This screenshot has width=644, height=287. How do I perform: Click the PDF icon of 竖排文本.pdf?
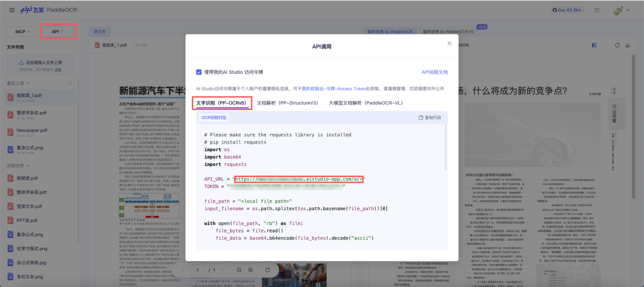(11, 206)
